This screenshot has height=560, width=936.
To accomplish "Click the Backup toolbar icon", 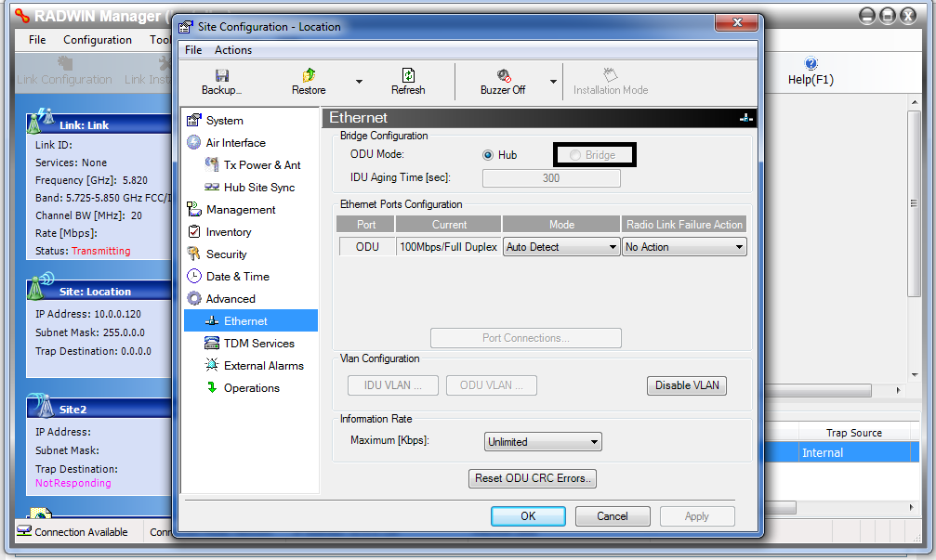I will (x=222, y=75).
